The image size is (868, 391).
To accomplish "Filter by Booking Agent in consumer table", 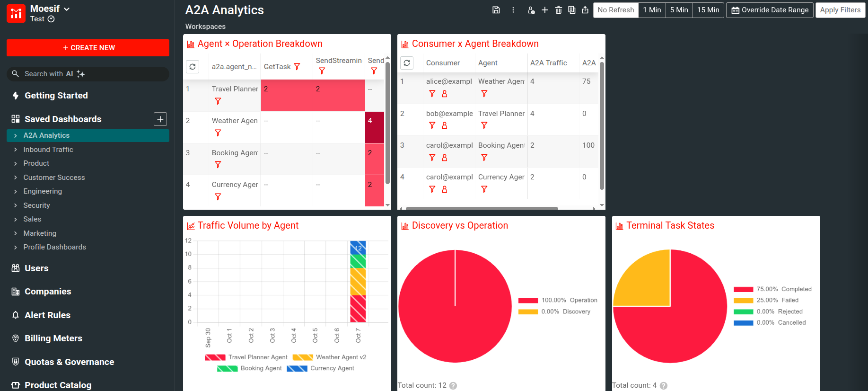I will point(484,158).
